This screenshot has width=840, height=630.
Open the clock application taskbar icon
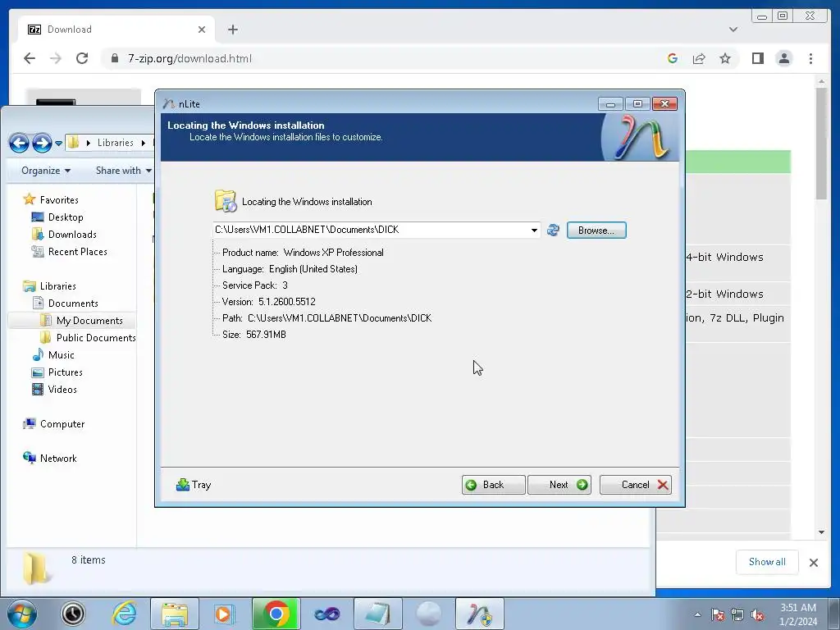73,614
